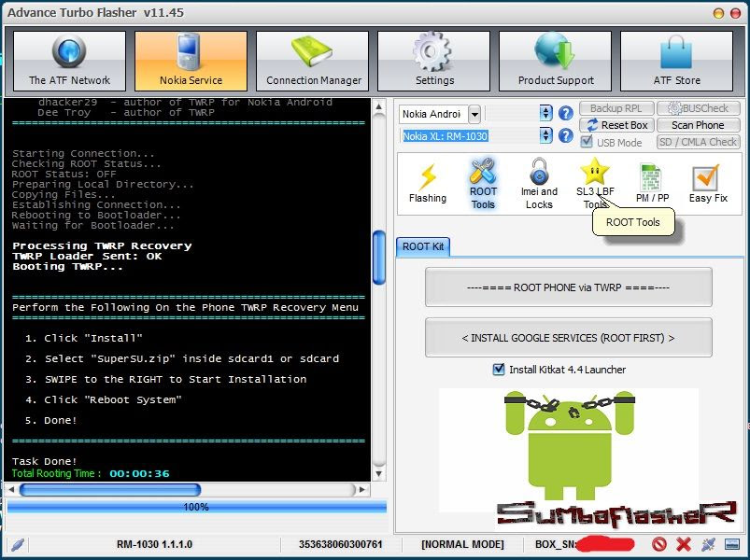Open The ATF Network section
The image size is (750, 560).
point(69,61)
